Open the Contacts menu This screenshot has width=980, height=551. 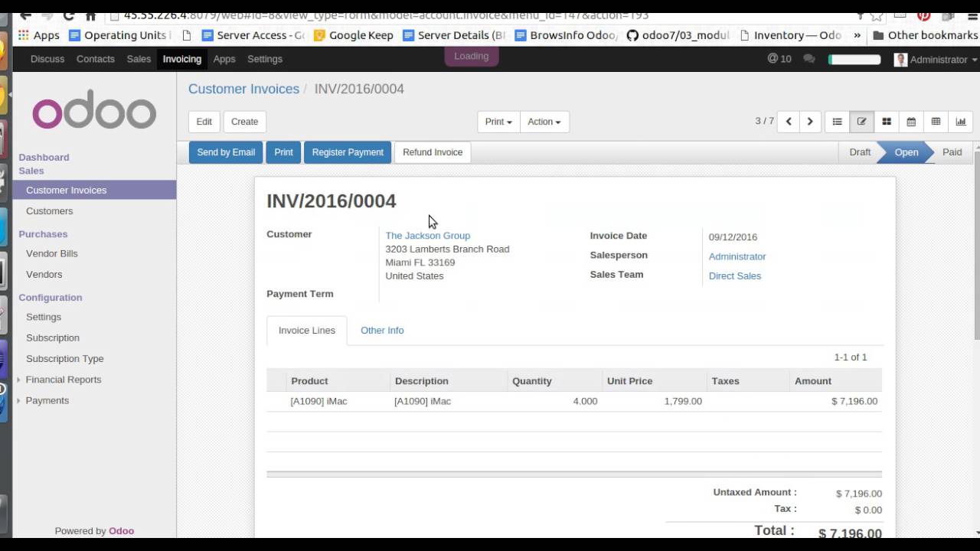pos(96,59)
